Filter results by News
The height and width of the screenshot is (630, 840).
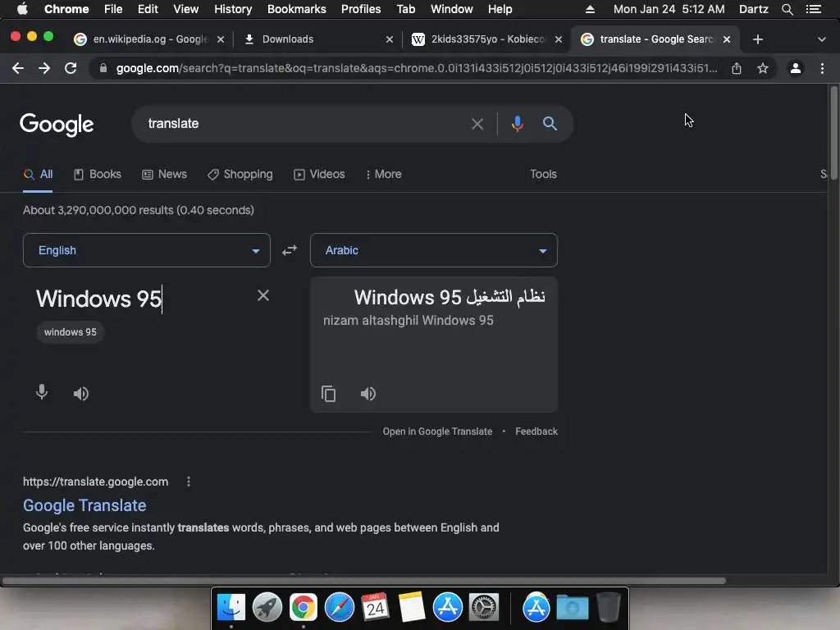164,175
